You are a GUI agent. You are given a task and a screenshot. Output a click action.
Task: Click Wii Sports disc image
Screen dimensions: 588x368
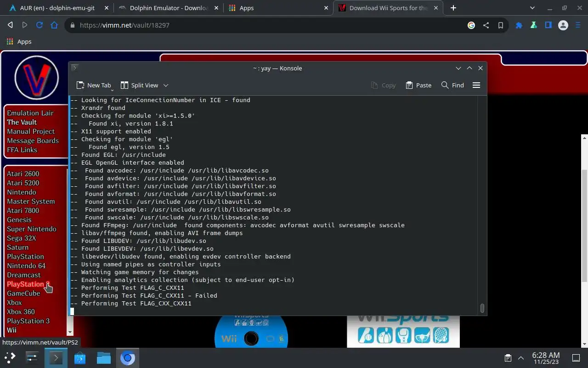(251, 331)
